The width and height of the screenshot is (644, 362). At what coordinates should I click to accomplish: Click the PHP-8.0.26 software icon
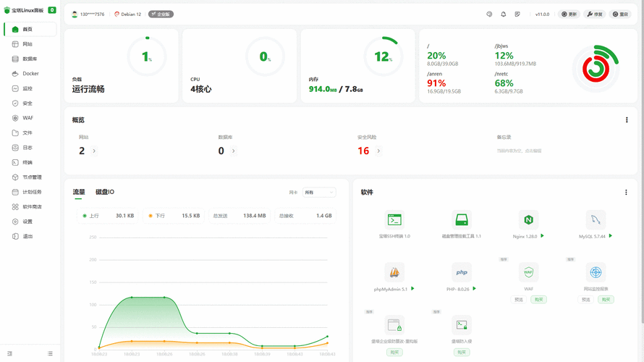(x=462, y=273)
